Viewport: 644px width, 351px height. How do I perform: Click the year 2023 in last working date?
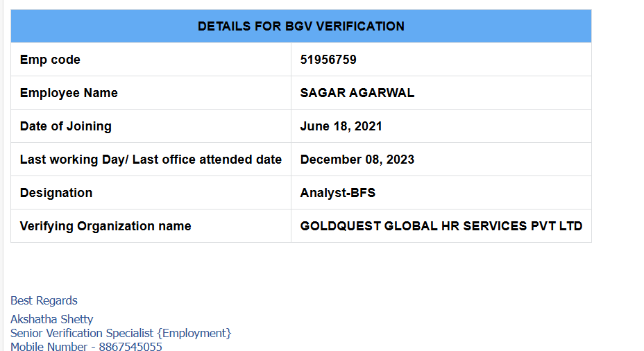399,160
